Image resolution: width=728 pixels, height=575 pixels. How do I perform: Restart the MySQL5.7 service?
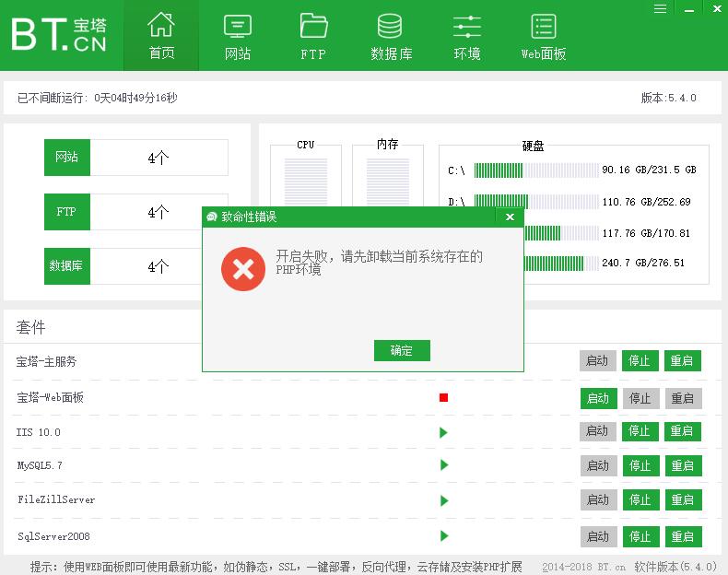[683, 465]
